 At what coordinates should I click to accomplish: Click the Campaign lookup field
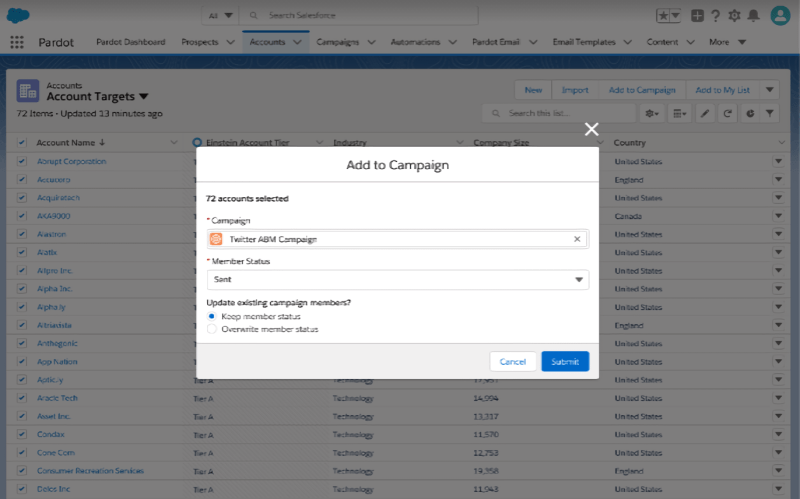click(398, 239)
